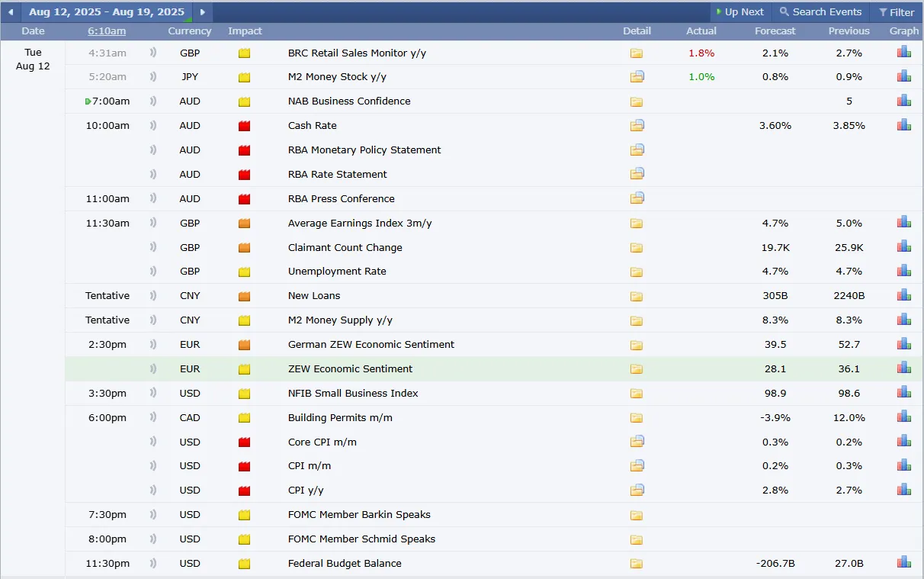
Task: Click orange impact icon for New Loans
Action: point(244,296)
